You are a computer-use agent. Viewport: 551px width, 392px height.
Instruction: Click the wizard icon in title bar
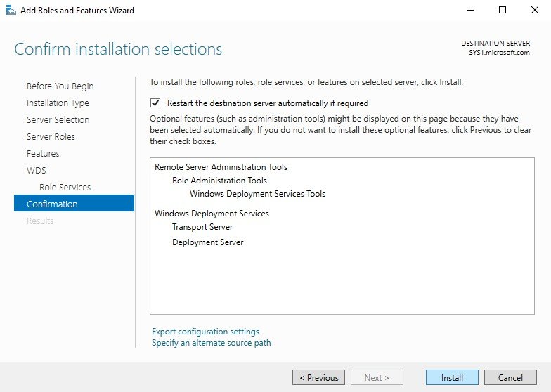point(11,10)
